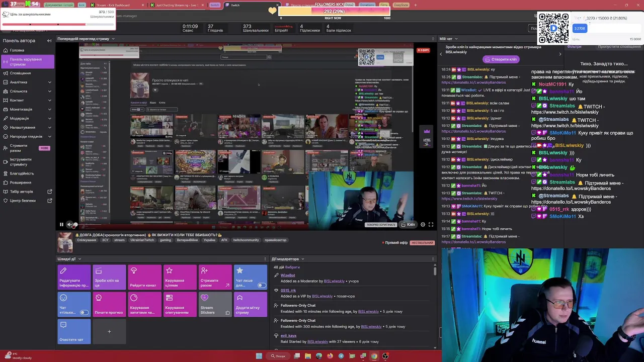Click the Stream Stickers quick action

[x=215, y=304]
